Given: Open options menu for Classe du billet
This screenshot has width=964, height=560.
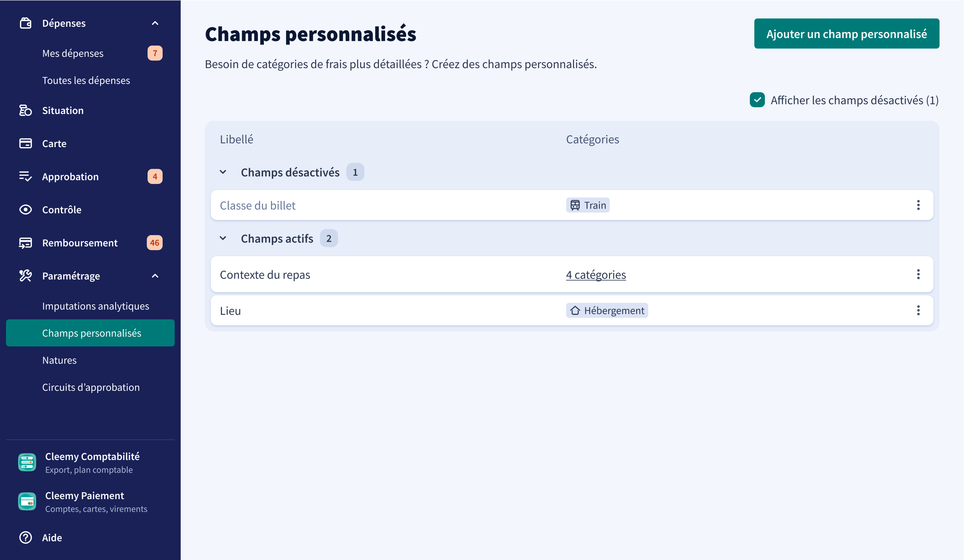Looking at the screenshot, I should [918, 205].
